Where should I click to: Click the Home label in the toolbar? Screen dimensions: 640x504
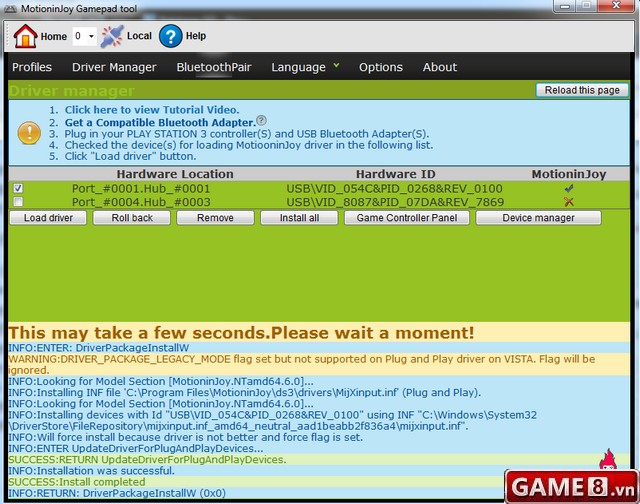pyautogui.click(x=53, y=36)
